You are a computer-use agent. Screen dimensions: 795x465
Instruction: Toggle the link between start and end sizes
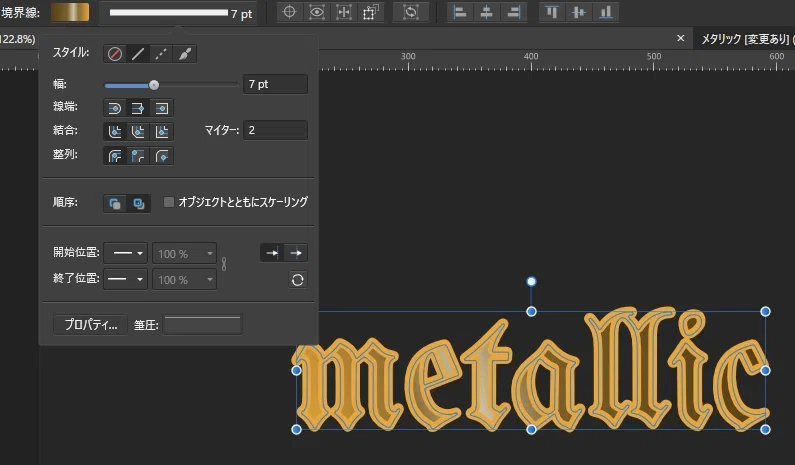(x=224, y=264)
